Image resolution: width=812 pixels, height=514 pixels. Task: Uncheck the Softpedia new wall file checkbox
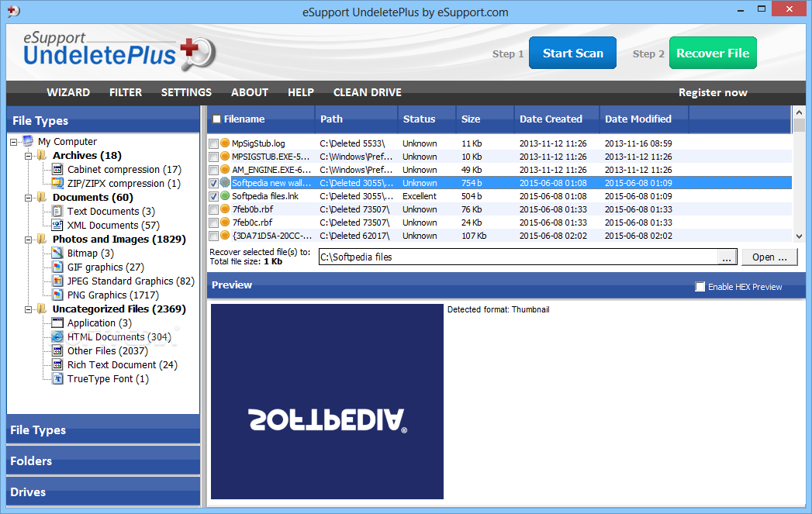(x=213, y=183)
